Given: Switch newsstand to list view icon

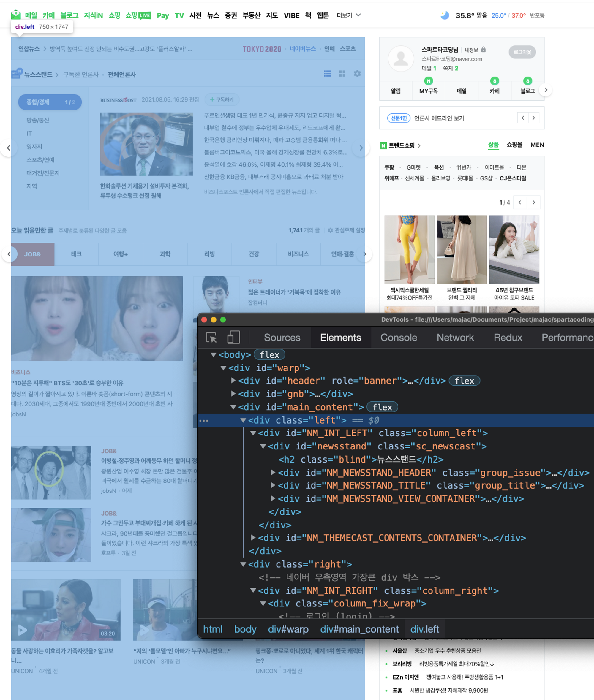Looking at the screenshot, I should (327, 74).
